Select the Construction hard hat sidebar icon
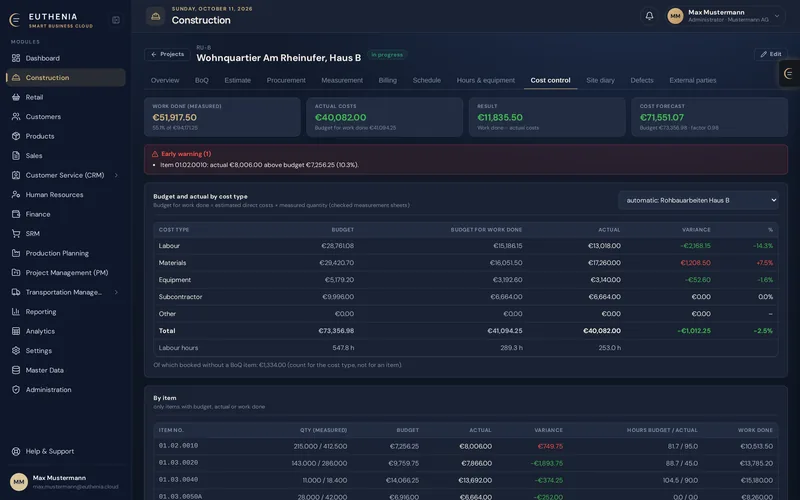This screenshot has height=500, width=800. pyautogui.click(x=16, y=78)
